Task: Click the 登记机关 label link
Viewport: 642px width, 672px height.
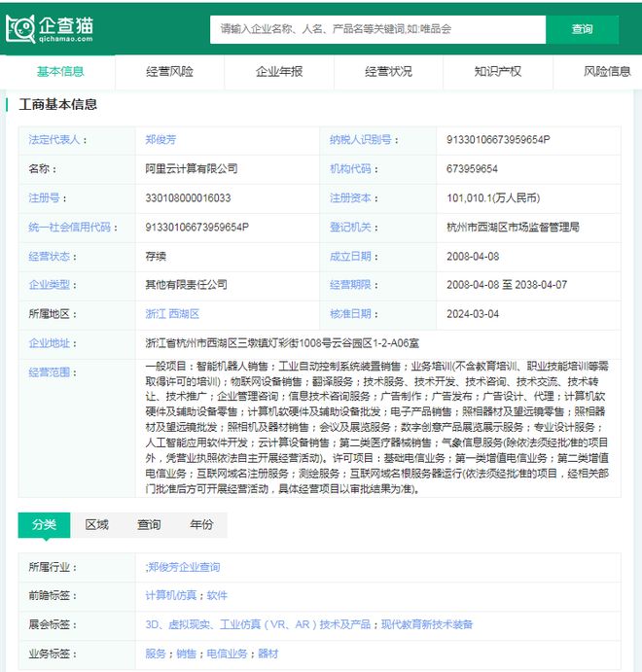Action: tap(350, 228)
